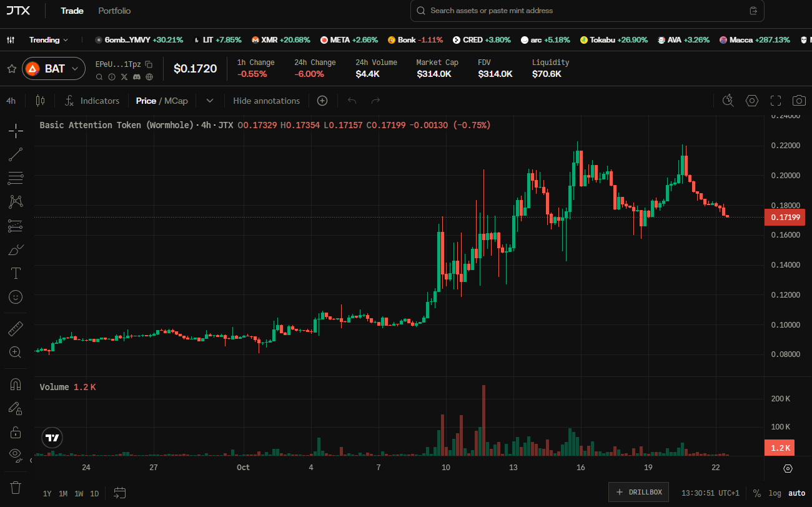Open the DRILLBOX button
The width and height of the screenshot is (812, 507).
click(639, 492)
